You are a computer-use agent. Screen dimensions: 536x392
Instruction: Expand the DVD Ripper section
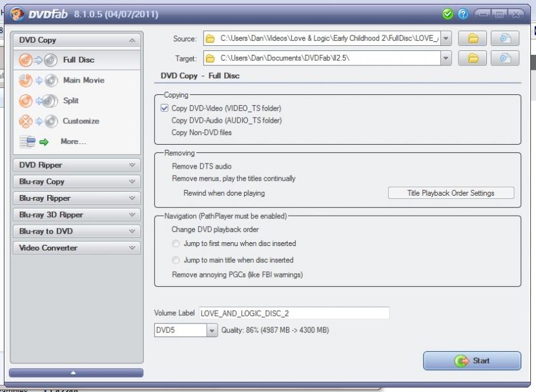coord(132,165)
